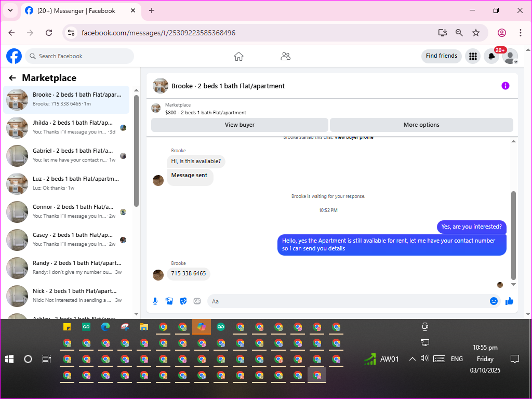The image size is (532, 399).
Task: Open Brooke conversation in Marketplace list
Action: (x=66, y=100)
